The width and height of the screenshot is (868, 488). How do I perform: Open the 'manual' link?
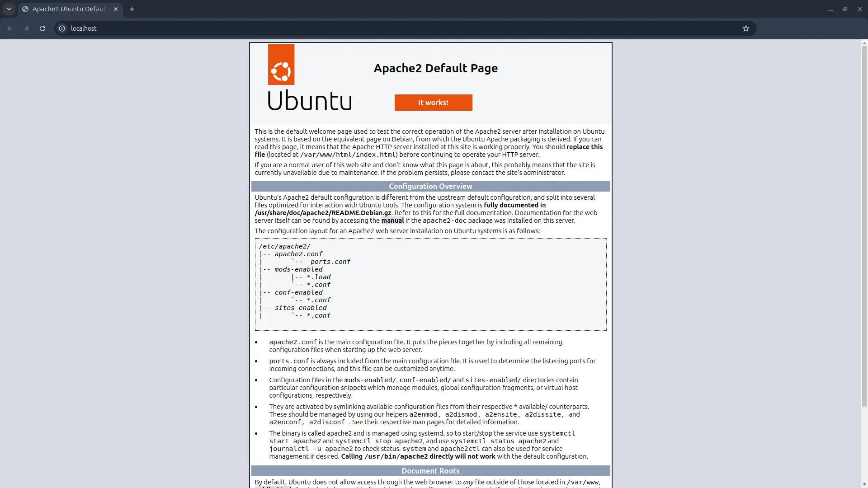click(392, 221)
